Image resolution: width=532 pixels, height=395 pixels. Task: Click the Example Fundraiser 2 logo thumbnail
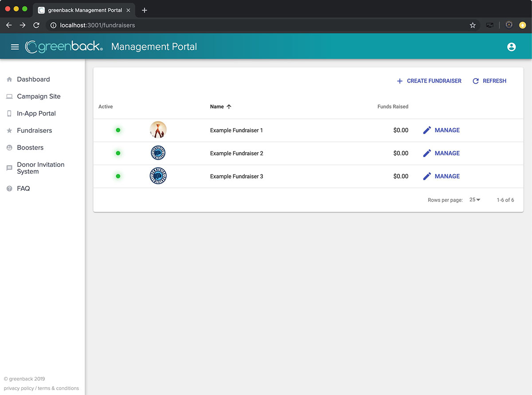click(x=158, y=153)
